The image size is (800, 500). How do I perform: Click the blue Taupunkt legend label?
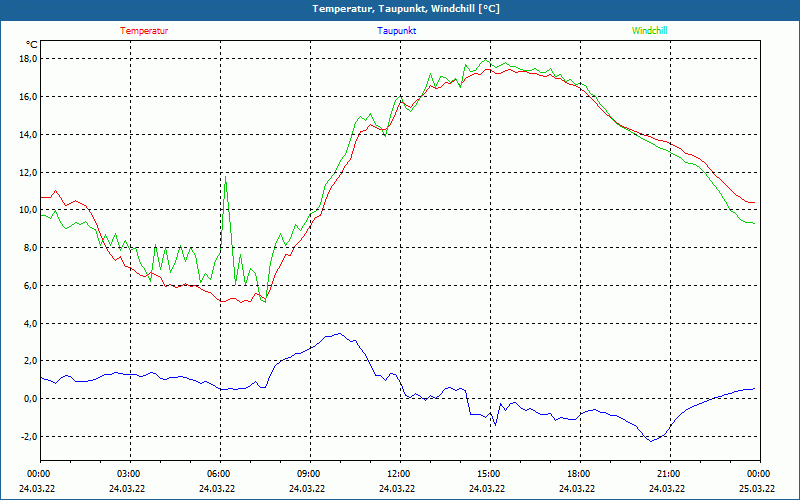click(x=397, y=31)
